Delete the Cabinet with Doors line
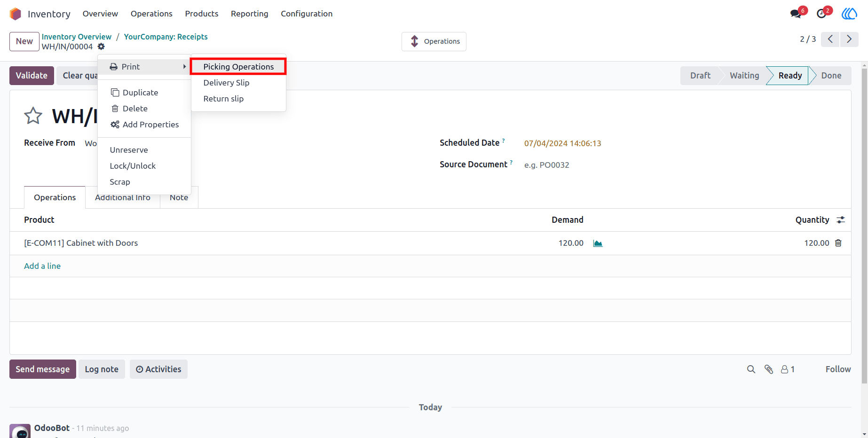The height and width of the screenshot is (438, 868). [x=838, y=243]
